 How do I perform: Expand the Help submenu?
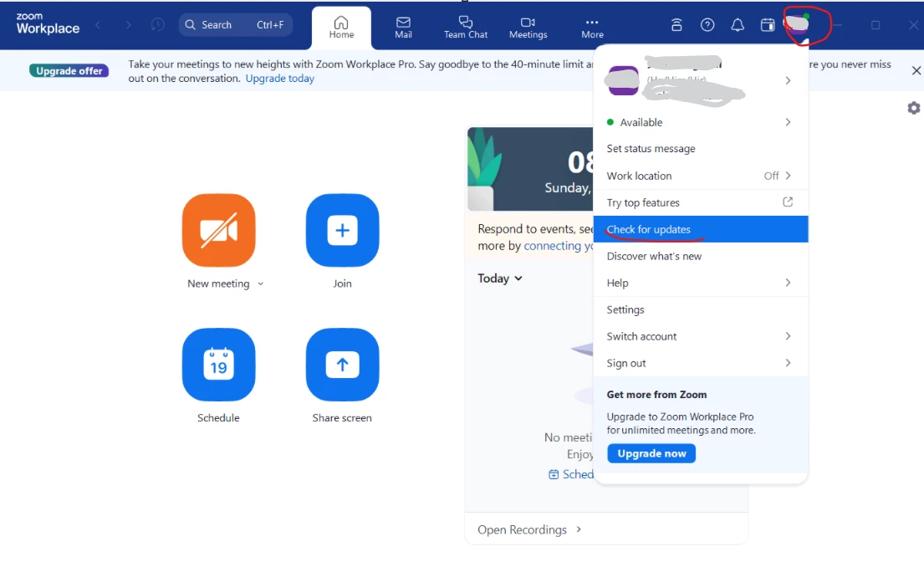point(788,283)
